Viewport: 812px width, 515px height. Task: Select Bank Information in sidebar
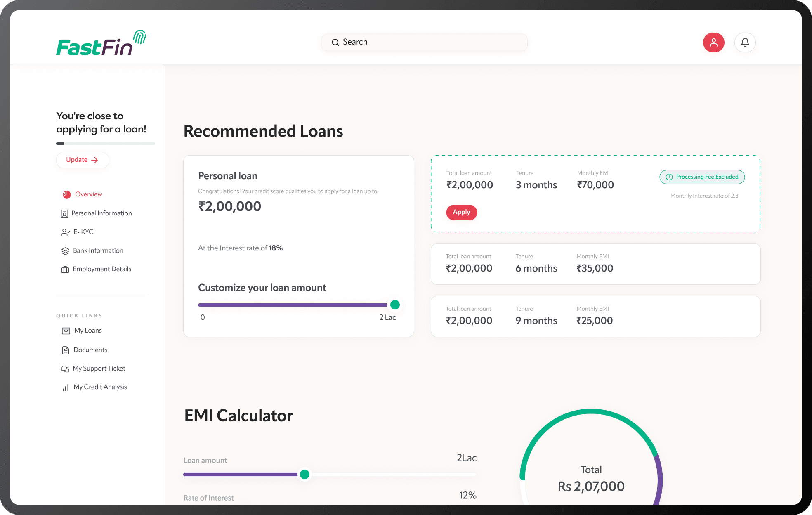point(98,250)
